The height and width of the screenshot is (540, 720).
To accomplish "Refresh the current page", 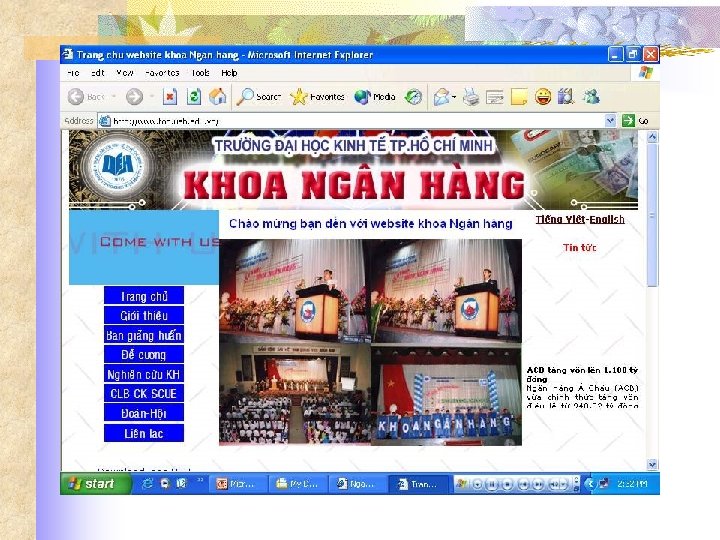I will pyautogui.click(x=194, y=97).
